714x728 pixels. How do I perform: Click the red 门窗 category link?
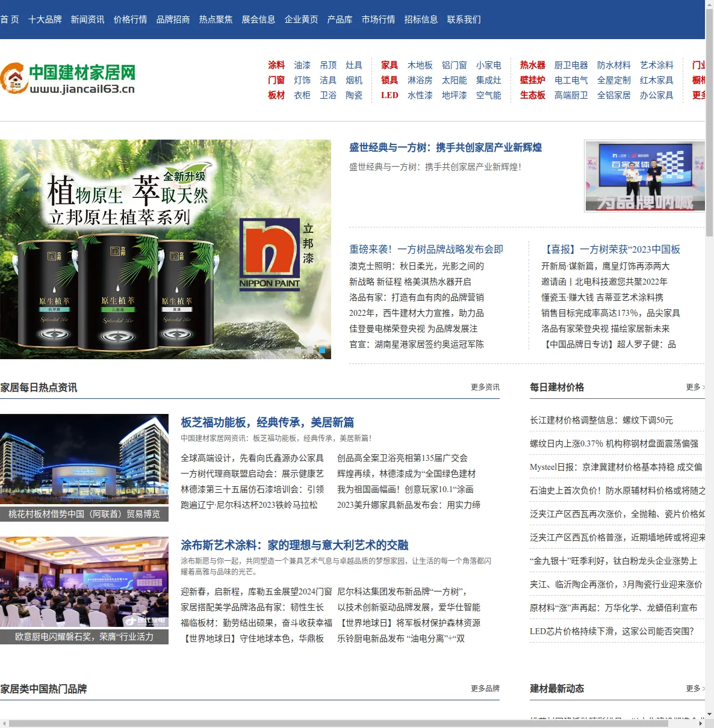[276, 80]
